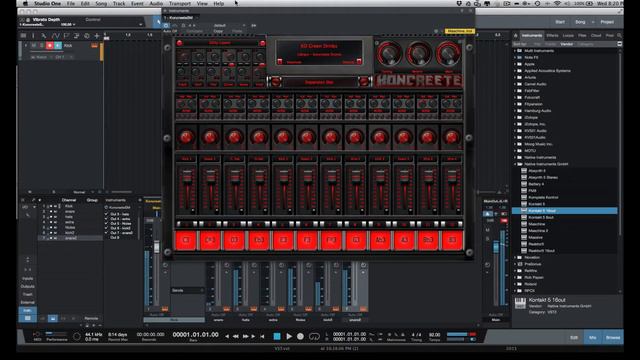Click the return to zero transport button
The height and width of the screenshot is (360, 640).
tap(262, 336)
